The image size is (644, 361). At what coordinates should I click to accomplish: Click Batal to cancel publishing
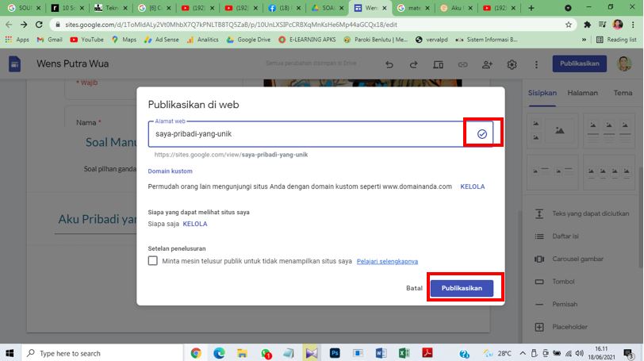(414, 288)
